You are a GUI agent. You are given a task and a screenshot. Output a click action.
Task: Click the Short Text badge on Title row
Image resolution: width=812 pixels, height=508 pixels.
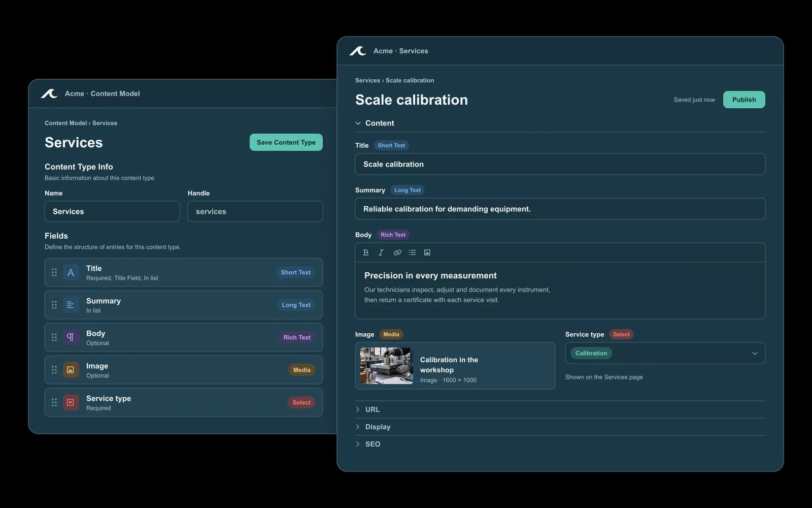[x=296, y=272]
